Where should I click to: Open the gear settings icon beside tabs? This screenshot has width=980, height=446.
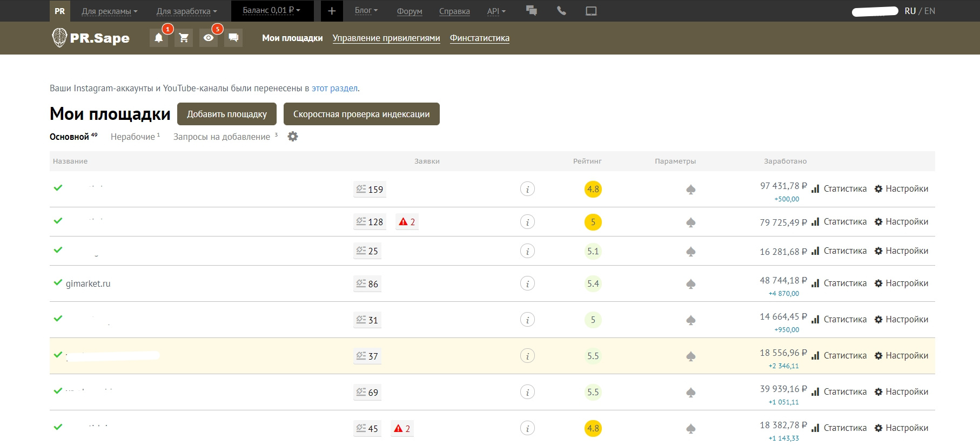pyautogui.click(x=293, y=137)
